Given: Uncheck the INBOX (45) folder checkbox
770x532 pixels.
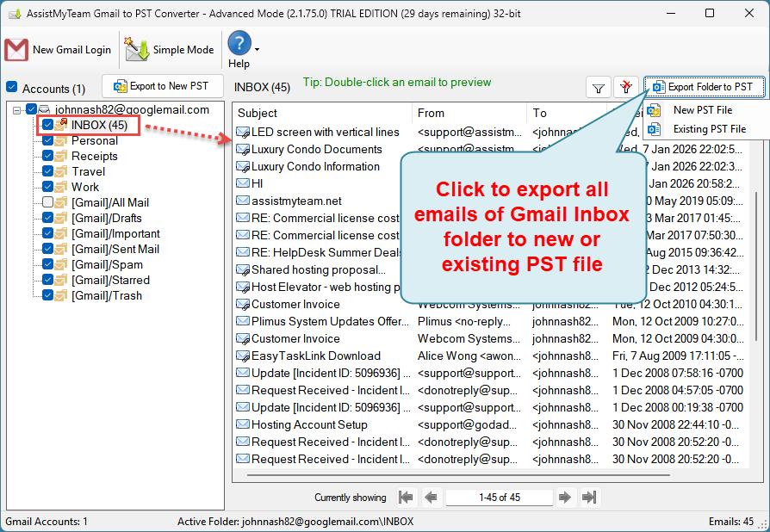Looking at the screenshot, I should [x=47, y=125].
